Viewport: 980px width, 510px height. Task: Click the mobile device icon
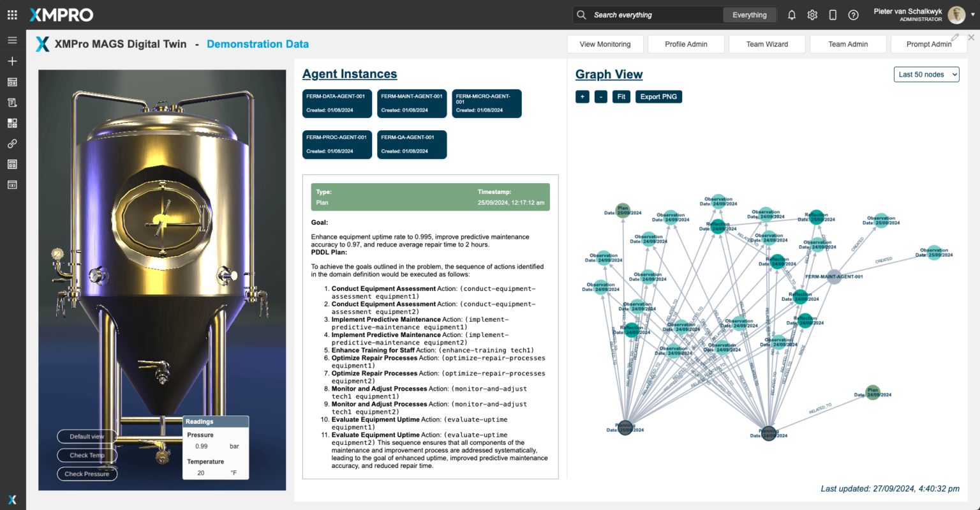(x=833, y=15)
